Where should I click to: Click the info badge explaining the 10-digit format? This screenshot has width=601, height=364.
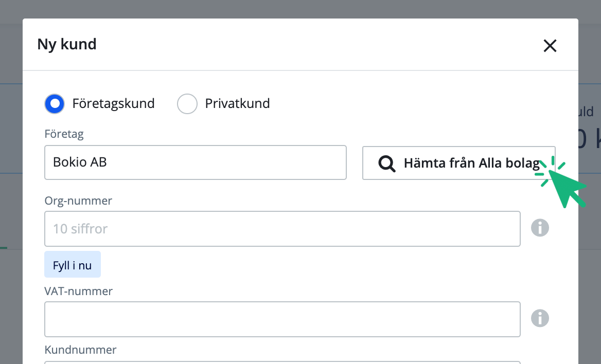540,228
